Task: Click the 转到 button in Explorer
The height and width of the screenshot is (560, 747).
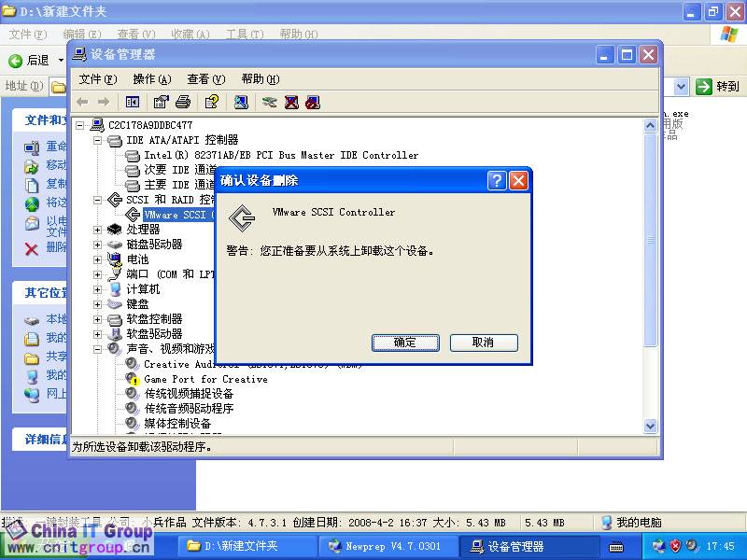Action: tap(717, 87)
